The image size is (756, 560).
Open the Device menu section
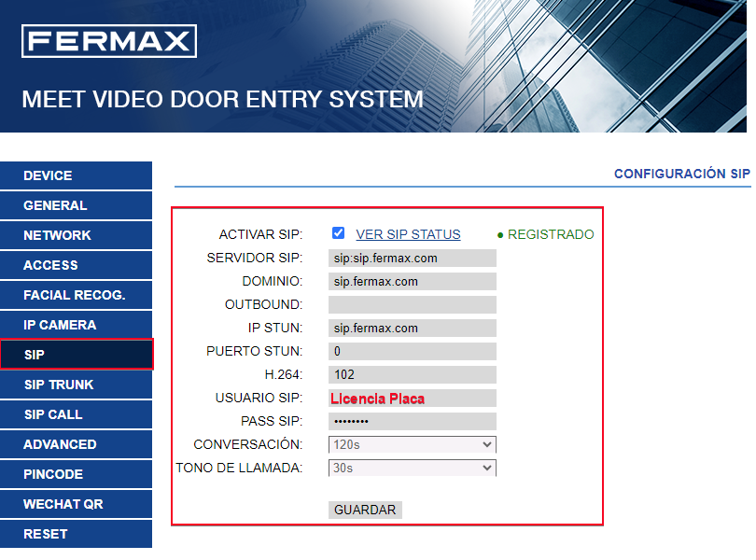pos(76,175)
